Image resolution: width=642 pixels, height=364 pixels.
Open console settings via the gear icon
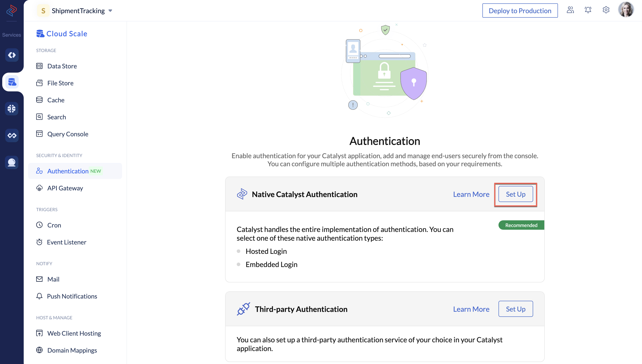click(x=606, y=10)
